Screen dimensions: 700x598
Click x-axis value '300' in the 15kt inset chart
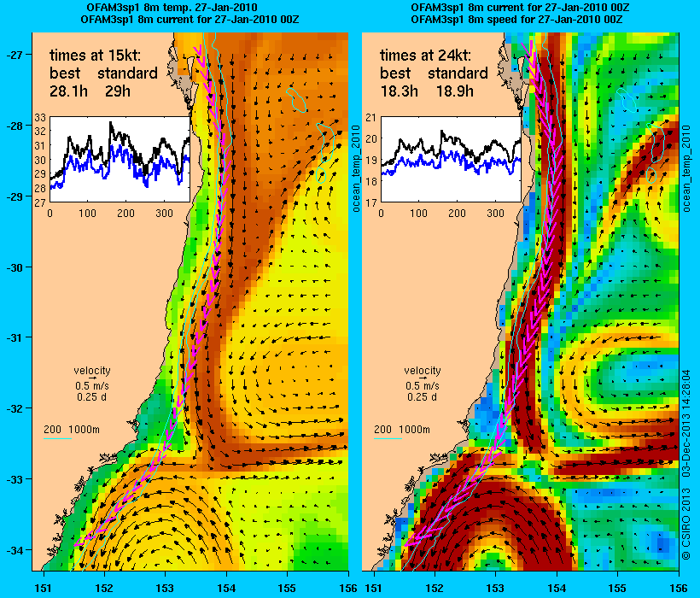(x=164, y=214)
